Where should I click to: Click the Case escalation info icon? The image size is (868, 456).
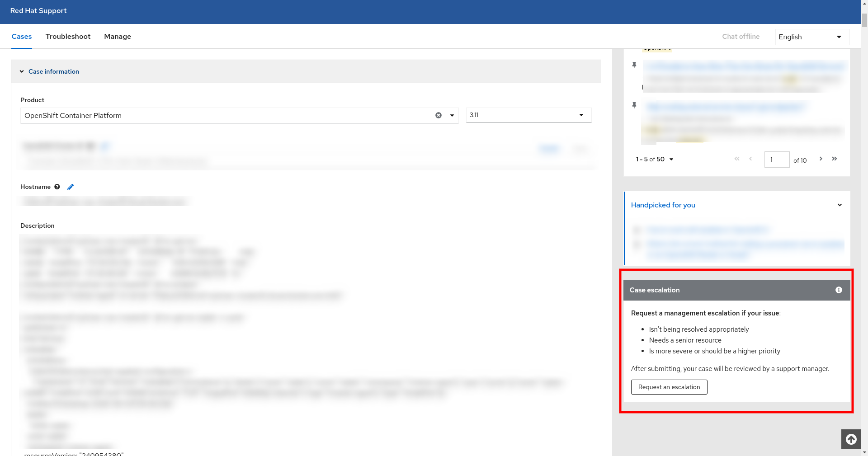(x=839, y=290)
